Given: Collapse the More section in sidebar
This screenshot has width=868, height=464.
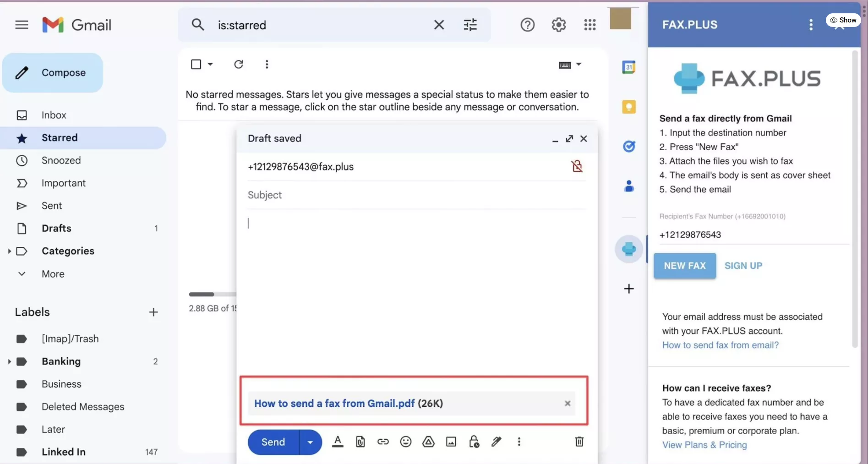Looking at the screenshot, I should (x=22, y=273).
